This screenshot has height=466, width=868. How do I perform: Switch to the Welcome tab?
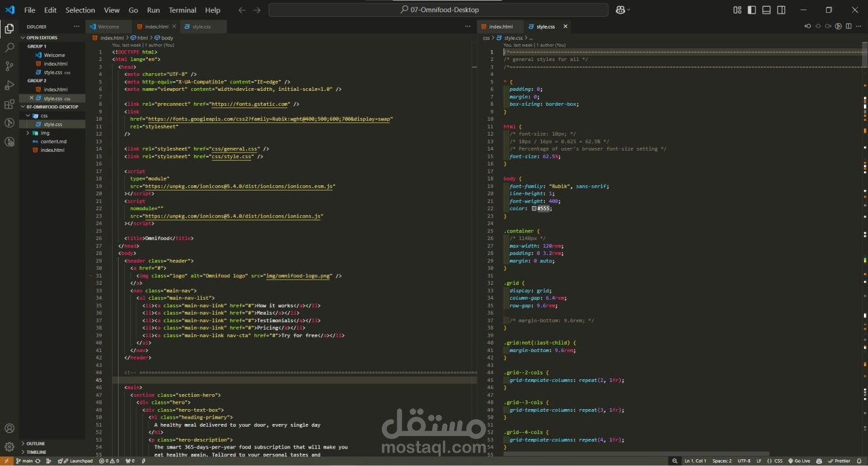click(109, 26)
